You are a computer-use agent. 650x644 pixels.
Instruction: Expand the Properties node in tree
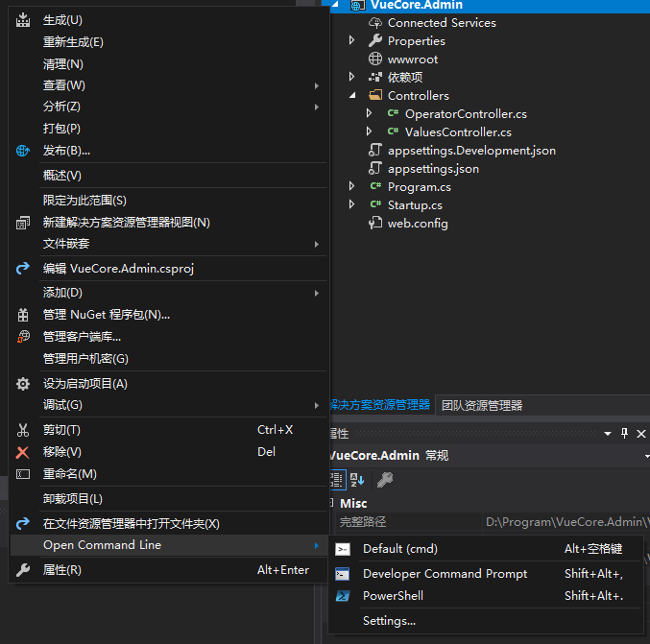(x=351, y=40)
